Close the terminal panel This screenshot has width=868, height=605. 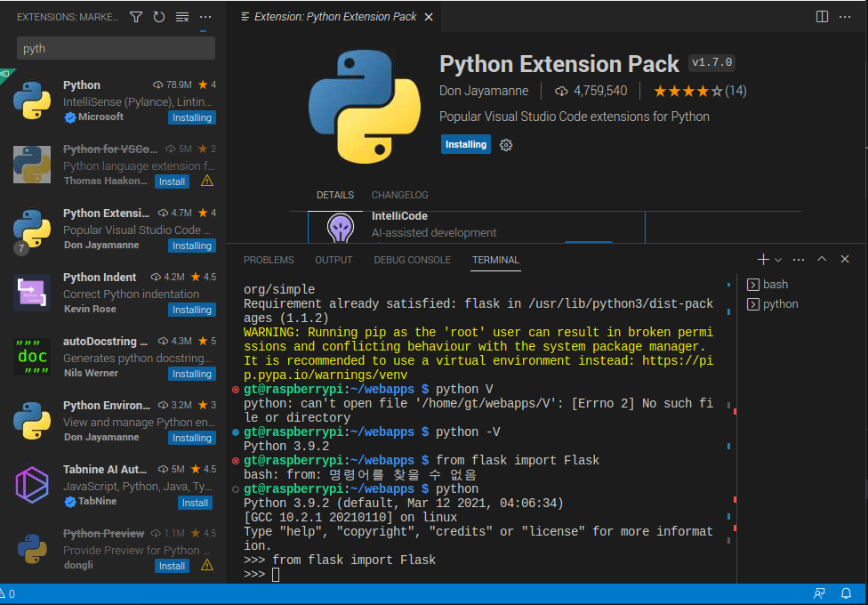click(x=845, y=259)
